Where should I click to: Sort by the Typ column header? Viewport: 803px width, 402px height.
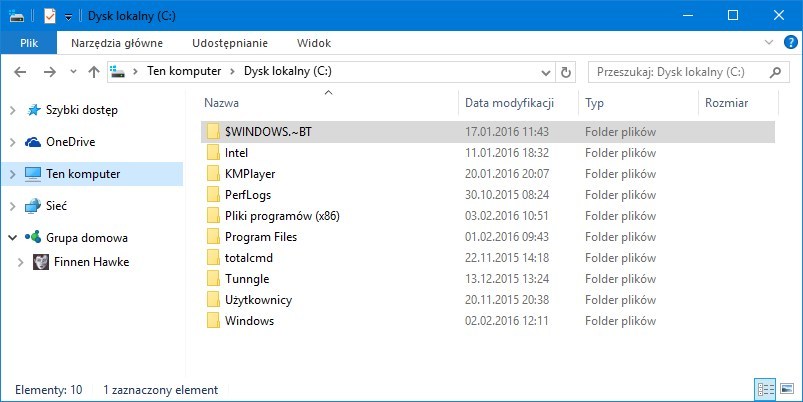(x=594, y=103)
